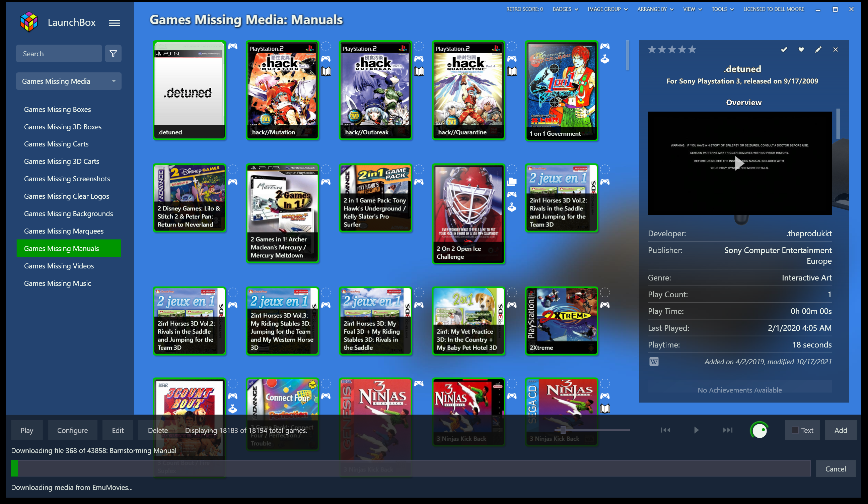Screen dimensions: 868x504
Task: Mark .detuned as completed with checkmark icon
Action: pos(784,50)
